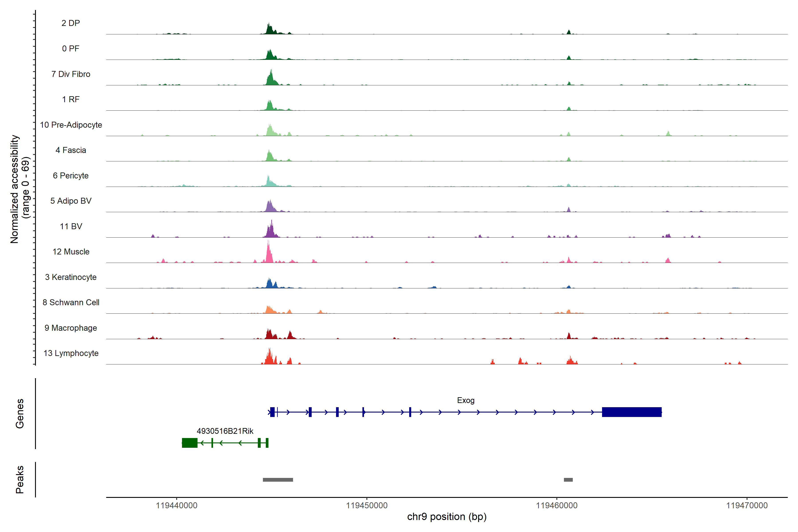
Task: Click the Genes panel label
Action: (x=20, y=413)
